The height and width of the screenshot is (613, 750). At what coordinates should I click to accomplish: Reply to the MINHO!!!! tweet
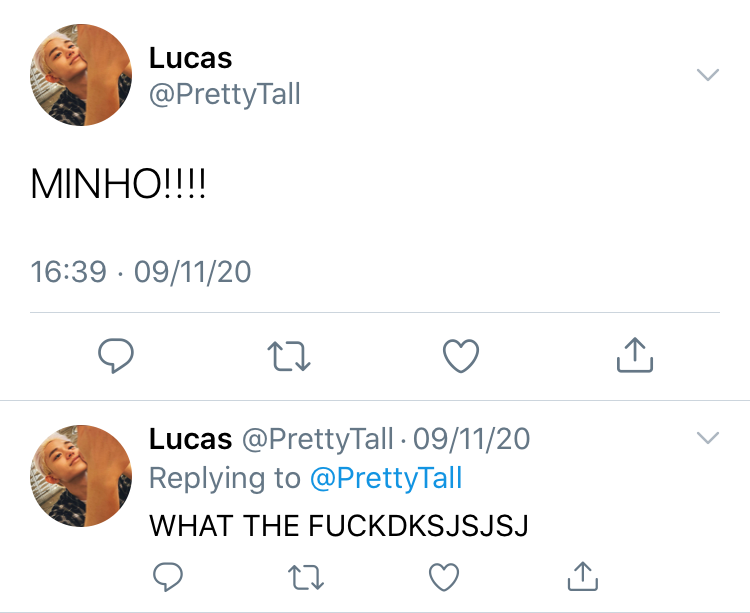[116, 355]
